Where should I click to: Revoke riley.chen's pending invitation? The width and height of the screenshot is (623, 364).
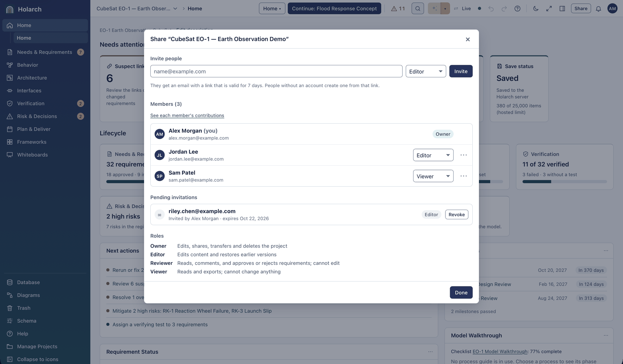pyautogui.click(x=457, y=215)
